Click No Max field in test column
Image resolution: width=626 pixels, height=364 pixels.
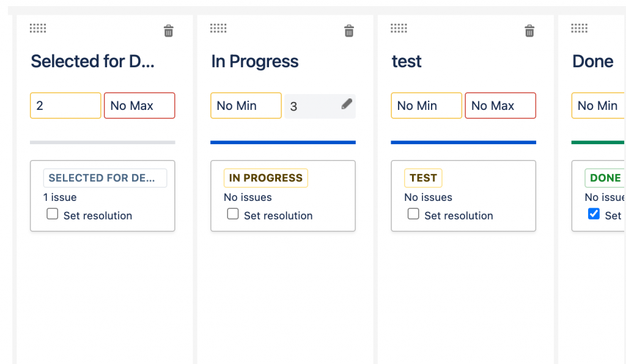500,106
